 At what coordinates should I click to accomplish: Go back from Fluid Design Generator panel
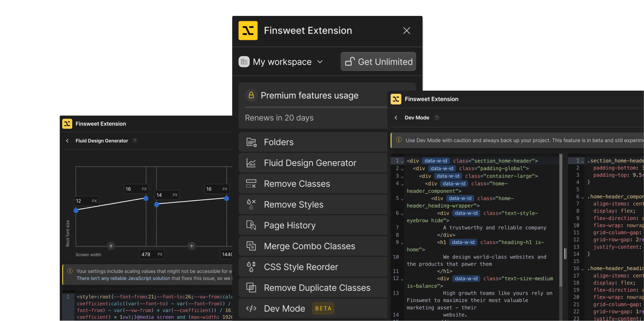point(67,141)
